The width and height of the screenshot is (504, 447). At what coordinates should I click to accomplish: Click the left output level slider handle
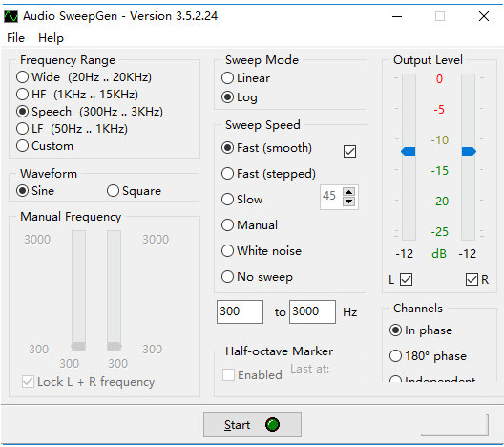[x=409, y=151]
